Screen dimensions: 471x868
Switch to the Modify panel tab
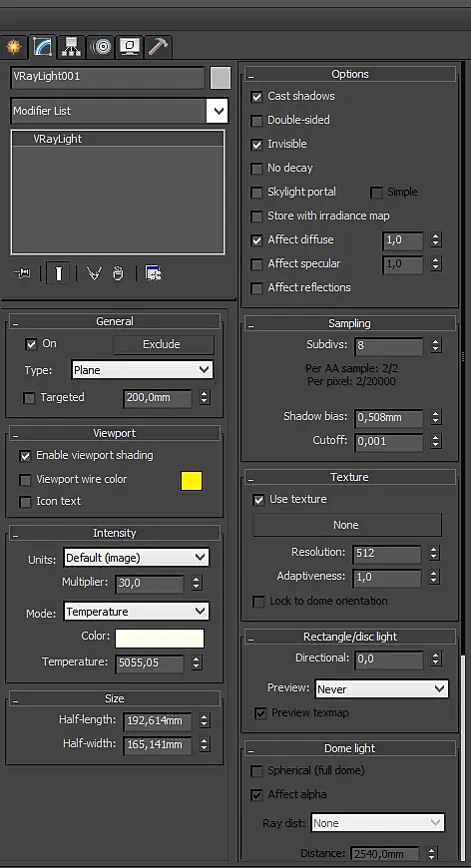tap(43, 47)
